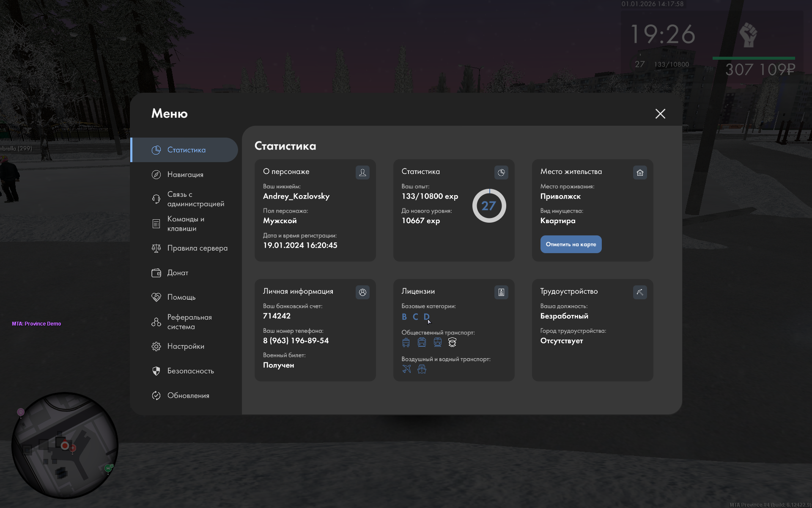
Task: Open the Навигация menu section
Action: [185, 174]
